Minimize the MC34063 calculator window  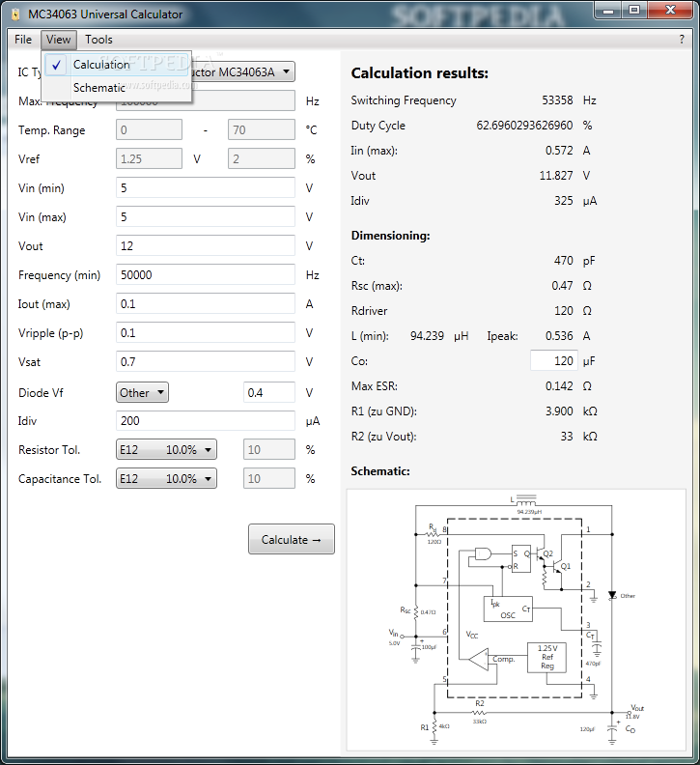608,11
